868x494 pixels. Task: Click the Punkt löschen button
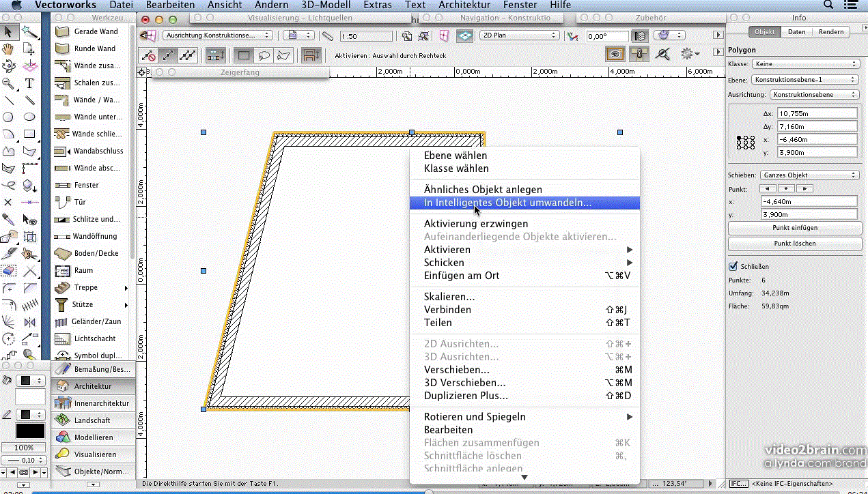point(795,244)
